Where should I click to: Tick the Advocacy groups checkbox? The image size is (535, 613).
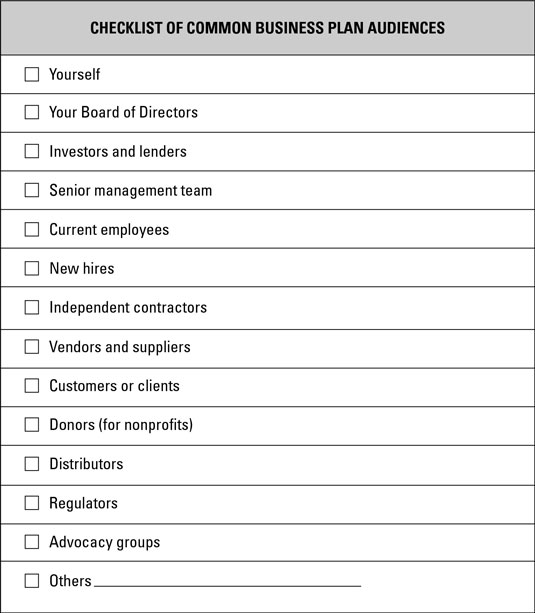[x=32, y=542]
